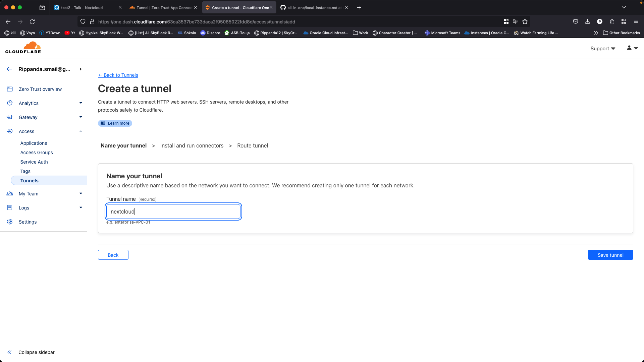
Task: Open the Support dropdown
Action: 603,49
